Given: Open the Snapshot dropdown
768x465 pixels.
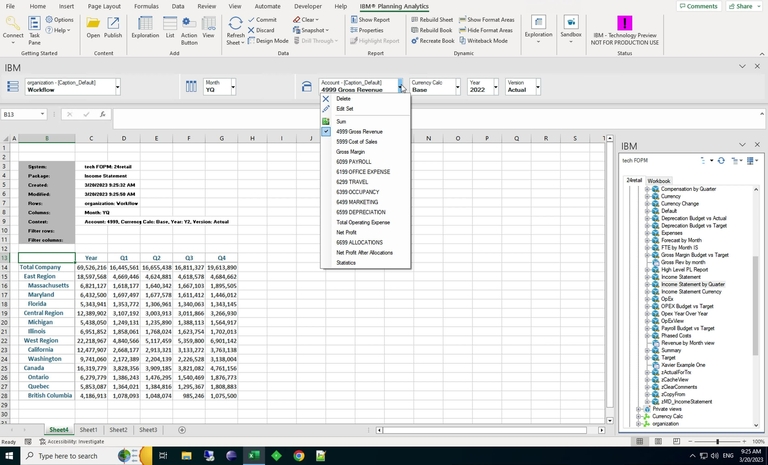Looking at the screenshot, I should pyautogui.click(x=311, y=30).
